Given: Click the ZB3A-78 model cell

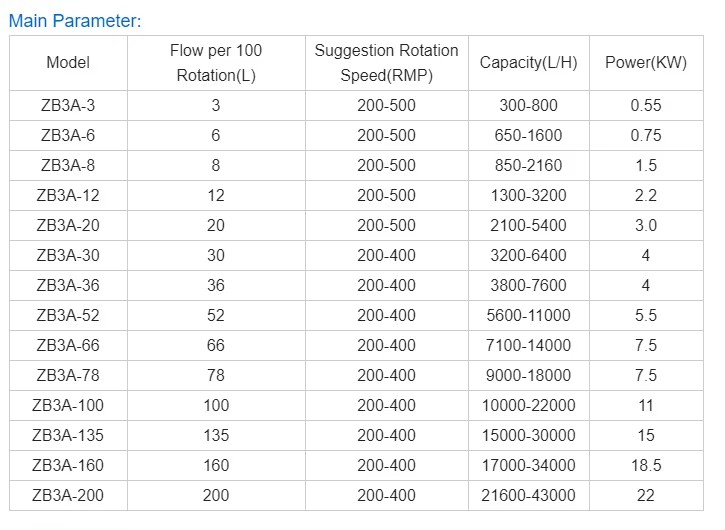Looking at the screenshot, I should (x=68, y=375).
